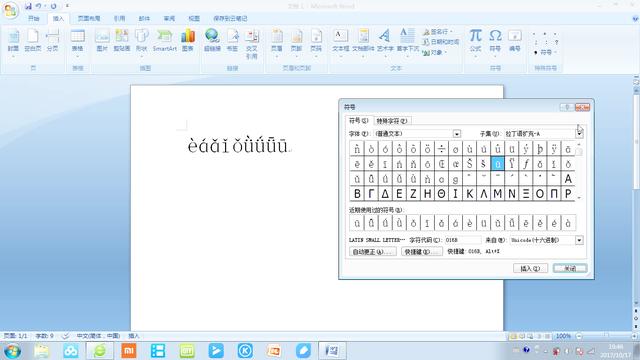Switch to the References (引用) tab

click(119, 18)
